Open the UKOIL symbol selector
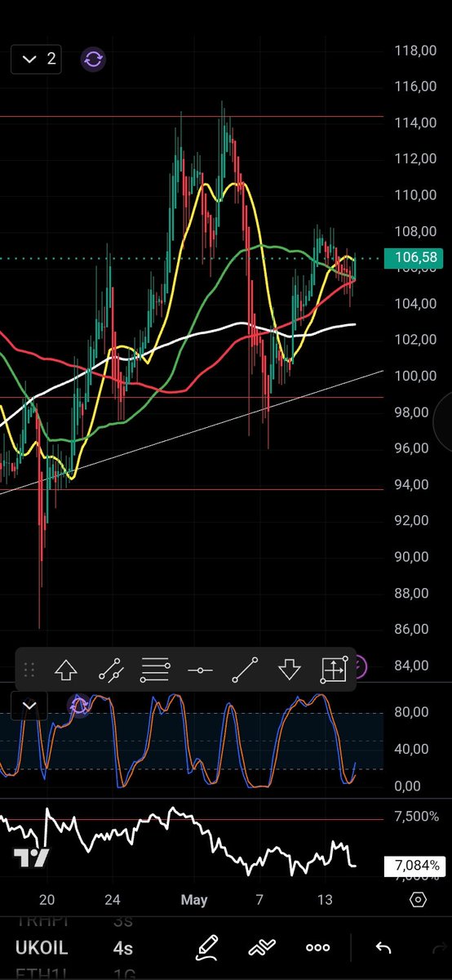Viewport: 452px width, 980px height. (x=42, y=949)
